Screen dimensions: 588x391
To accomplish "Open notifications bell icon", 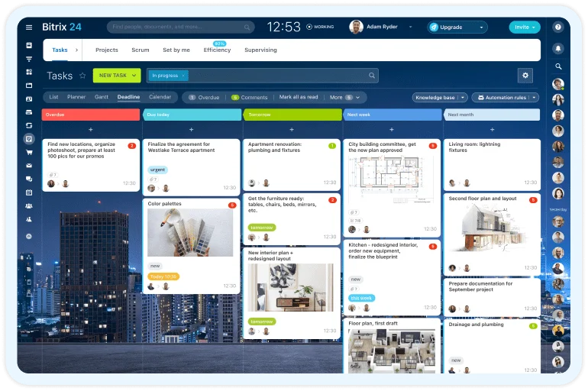I will tap(558, 49).
